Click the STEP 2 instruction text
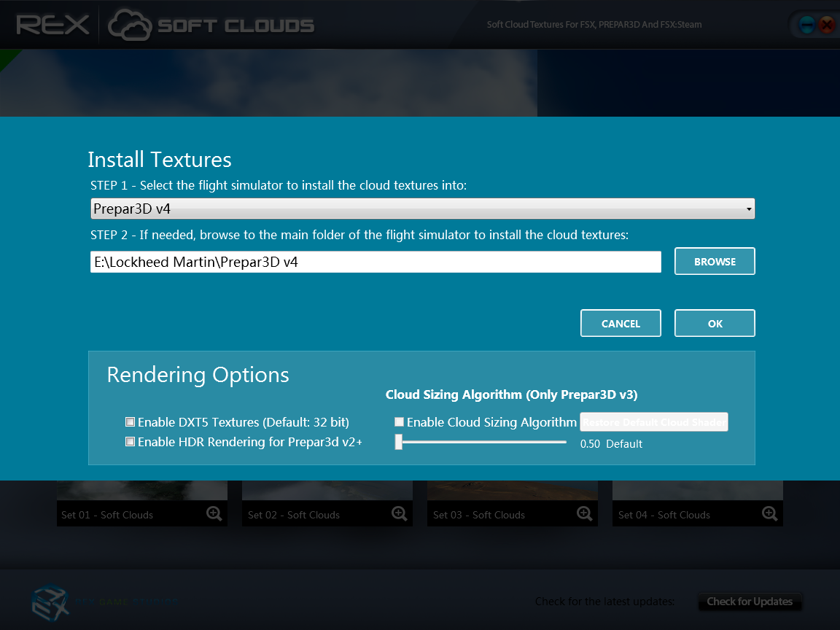 coord(359,236)
